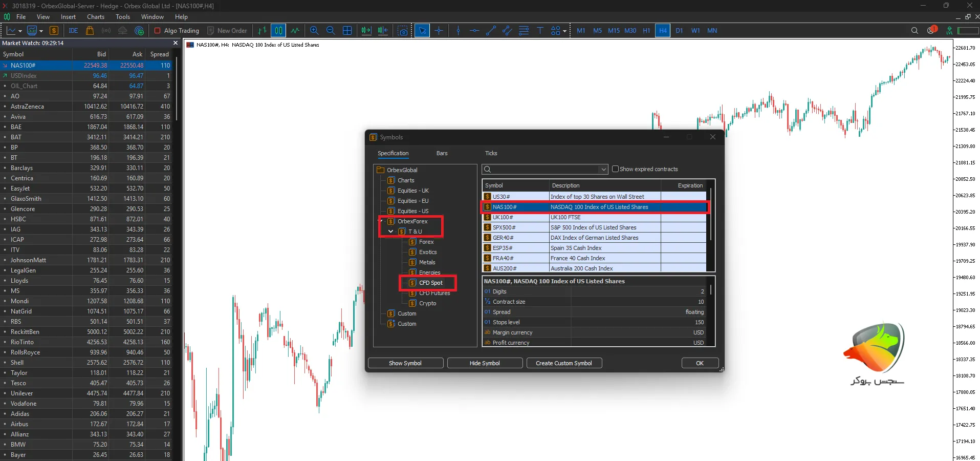Toggle the Algo Trading button
This screenshot has width=980, height=461.
(177, 31)
